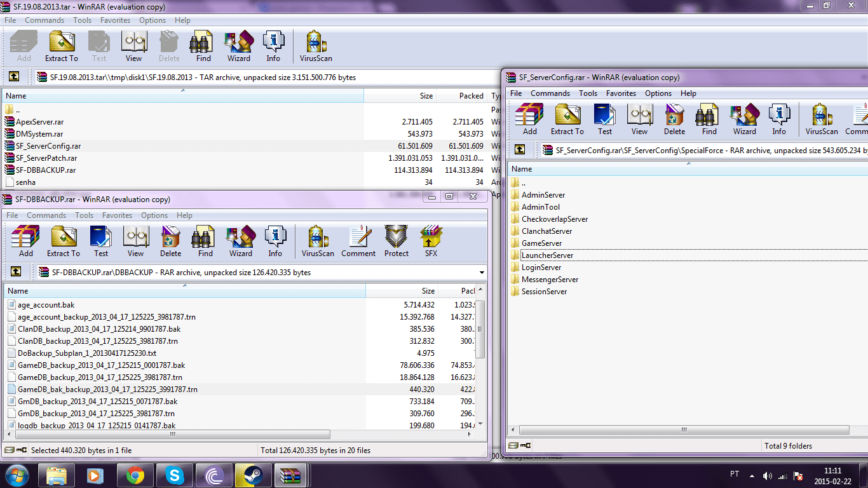
Task: Click Info icon in SF-DBBACKUP.rar window
Action: click(x=275, y=241)
